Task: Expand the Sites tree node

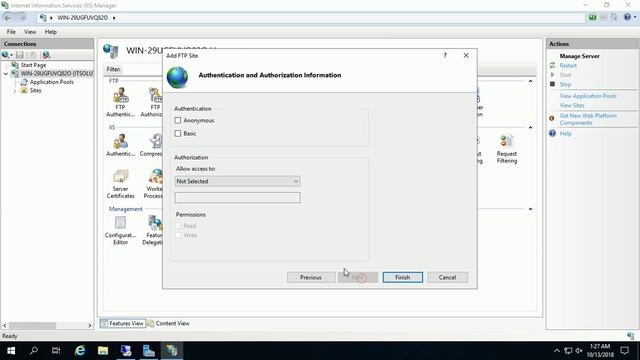Action: [15, 91]
